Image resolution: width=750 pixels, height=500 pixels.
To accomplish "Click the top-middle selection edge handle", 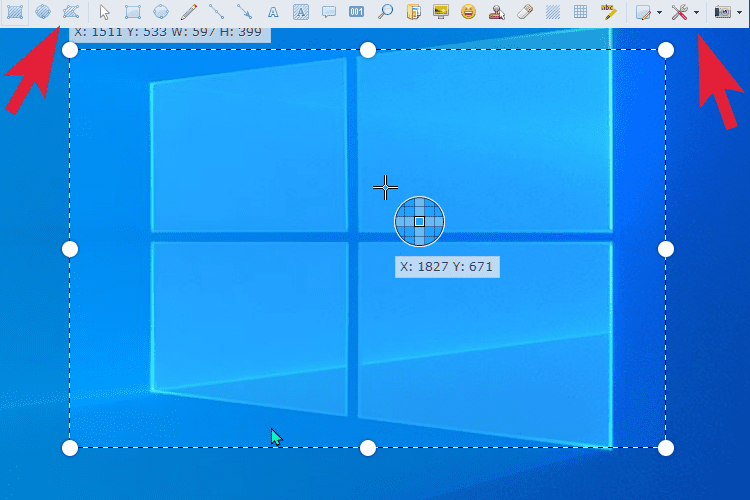I will coord(368,50).
